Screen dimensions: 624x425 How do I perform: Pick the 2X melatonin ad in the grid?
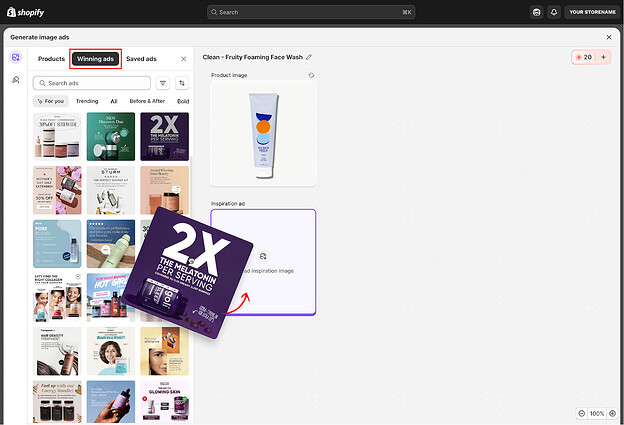tap(164, 136)
